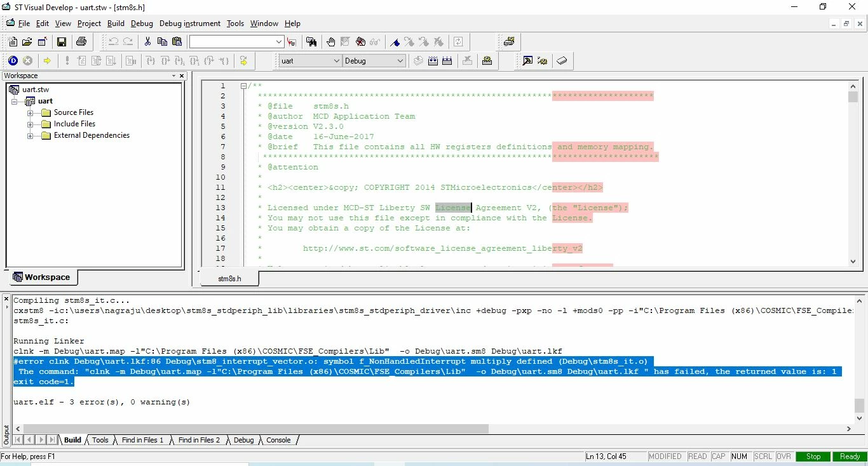Toggle bookmark with the blue flag icon
The width and height of the screenshot is (868, 466).
[395, 42]
